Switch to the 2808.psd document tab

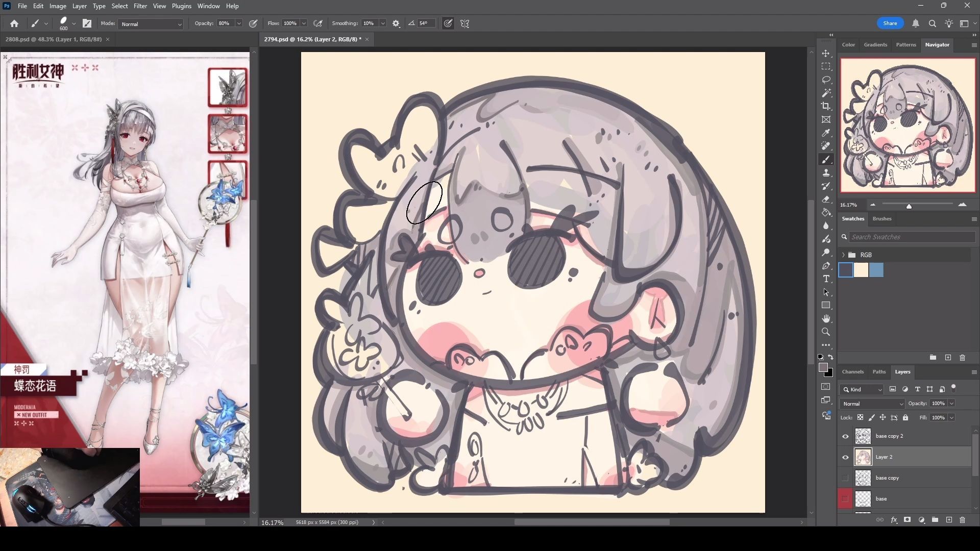54,39
